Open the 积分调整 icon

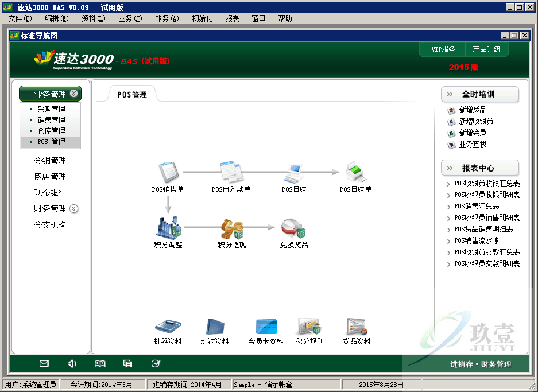(168, 227)
